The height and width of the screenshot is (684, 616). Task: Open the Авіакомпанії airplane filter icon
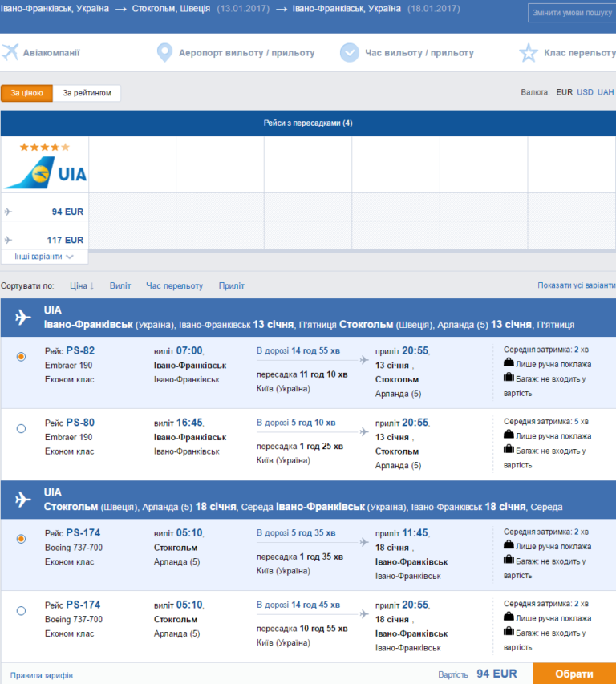point(10,52)
